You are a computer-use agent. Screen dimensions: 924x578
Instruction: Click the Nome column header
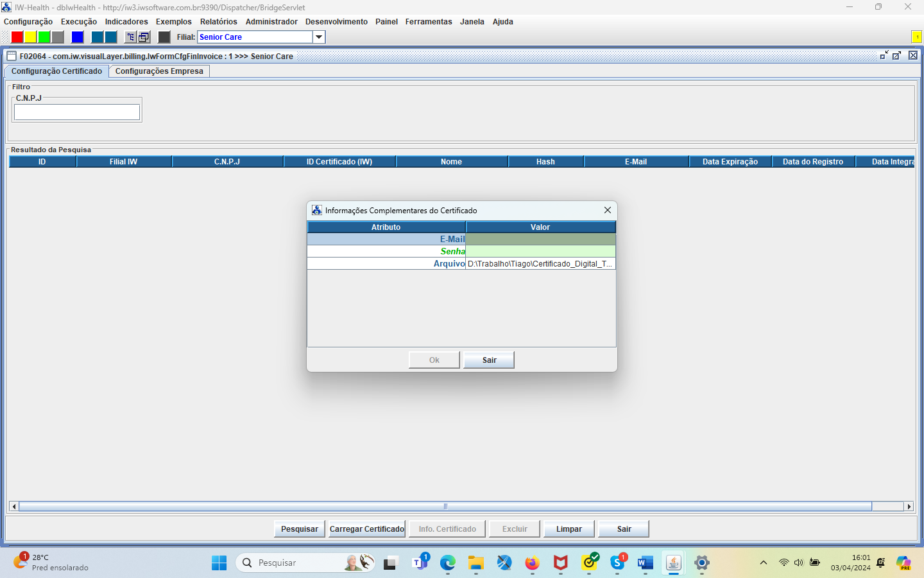click(452, 162)
